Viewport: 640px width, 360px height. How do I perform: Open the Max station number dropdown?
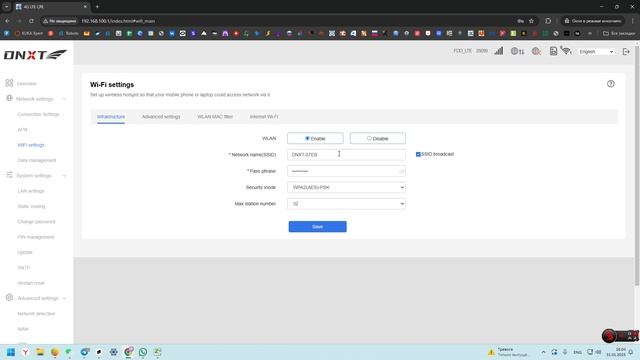tap(346, 204)
